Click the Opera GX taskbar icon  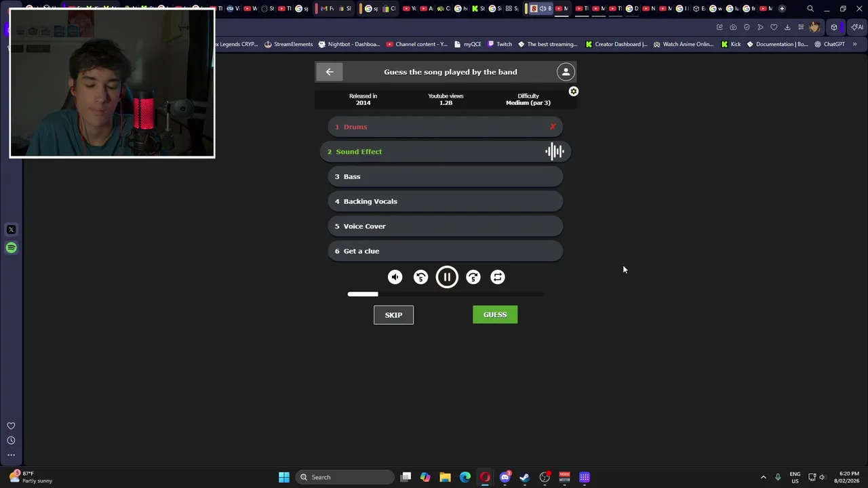point(485,477)
